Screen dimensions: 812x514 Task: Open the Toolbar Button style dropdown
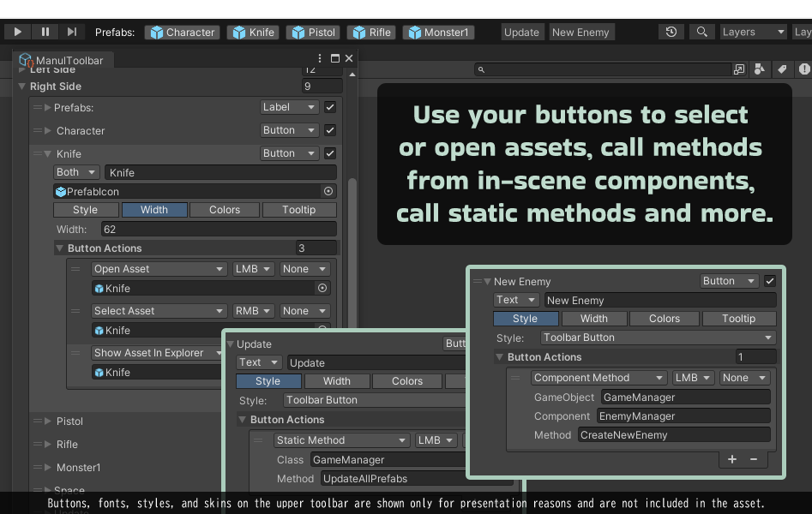658,338
